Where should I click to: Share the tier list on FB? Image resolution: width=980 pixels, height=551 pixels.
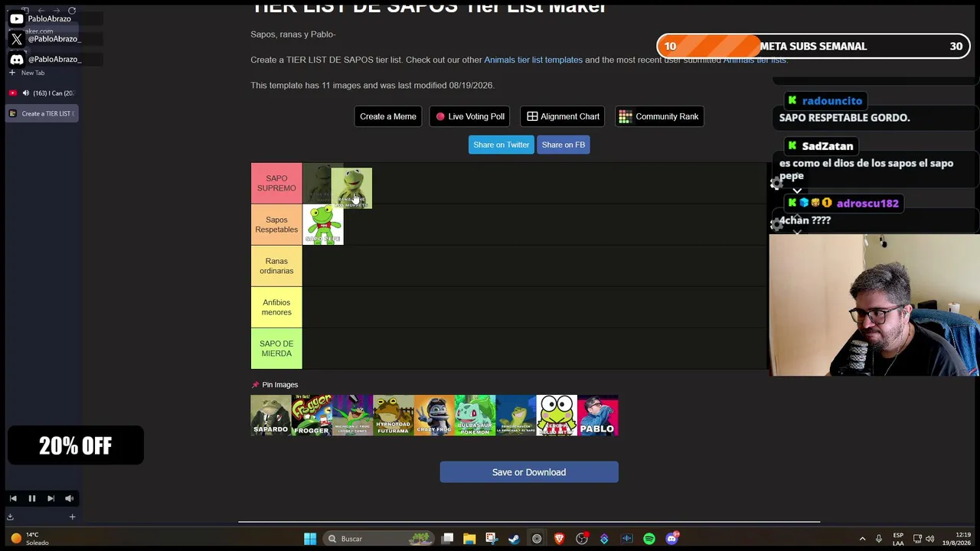point(563,145)
